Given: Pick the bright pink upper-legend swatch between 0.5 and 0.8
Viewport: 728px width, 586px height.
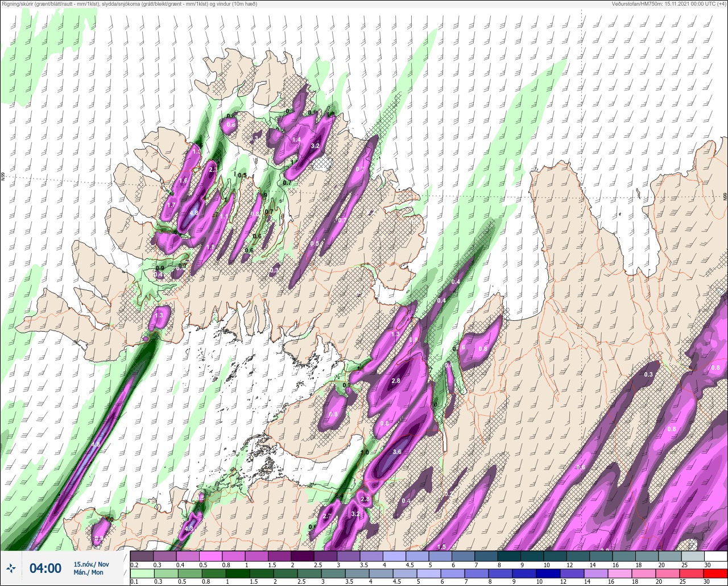Looking at the screenshot, I should tap(210, 556).
